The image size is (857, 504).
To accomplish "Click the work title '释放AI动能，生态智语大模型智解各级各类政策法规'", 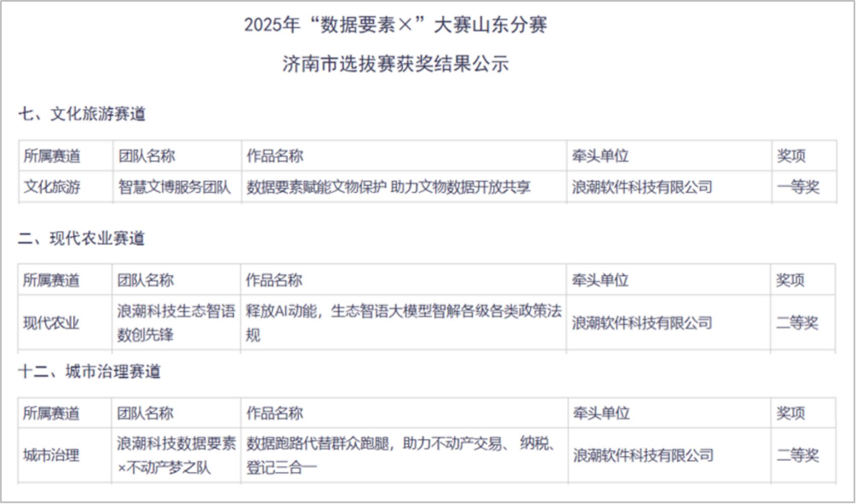I will tap(403, 323).
